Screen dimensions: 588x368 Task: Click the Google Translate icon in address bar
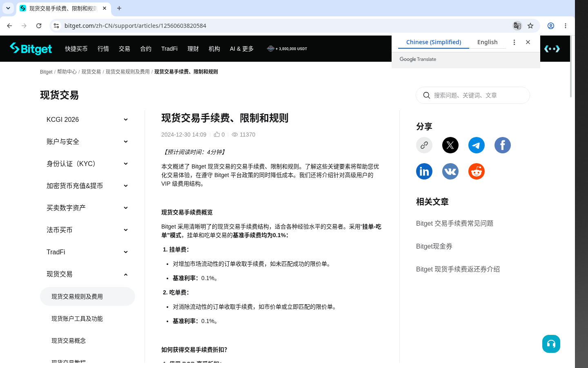(x=517, y=26)
